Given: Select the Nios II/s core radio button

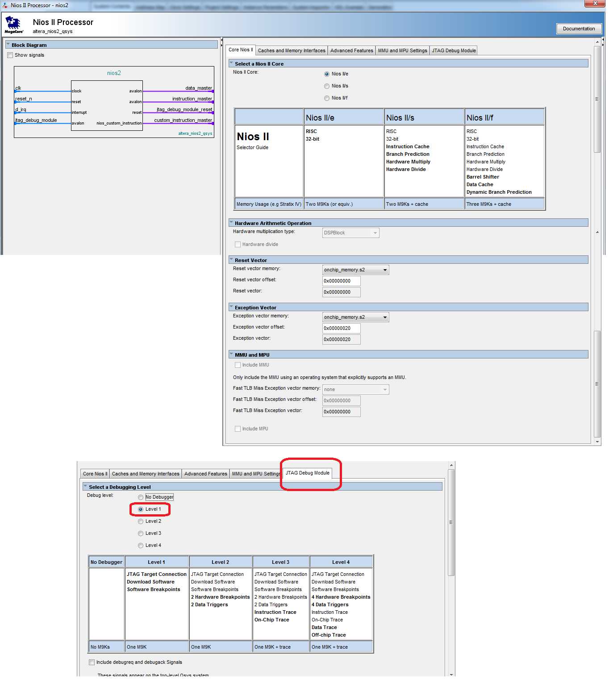Looking at the screenshot, I should point(327,86).
